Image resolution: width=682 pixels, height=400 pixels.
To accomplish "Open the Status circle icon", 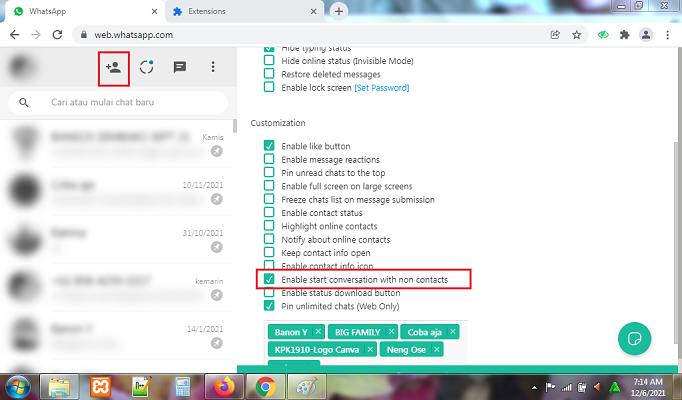I will [147, 67].
